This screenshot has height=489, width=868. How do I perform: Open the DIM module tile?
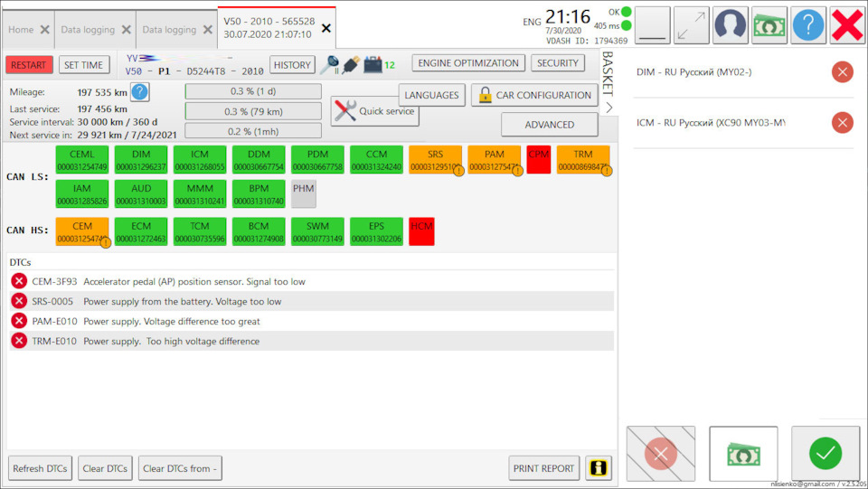(x=141, y=160)
